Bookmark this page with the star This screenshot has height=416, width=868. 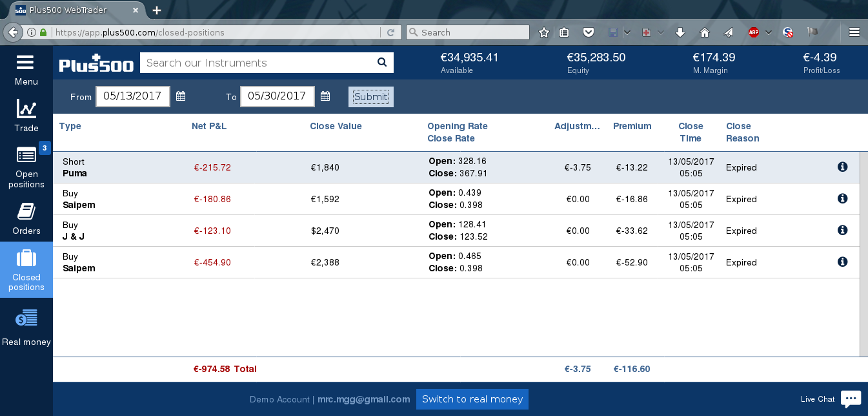(544, 32)
